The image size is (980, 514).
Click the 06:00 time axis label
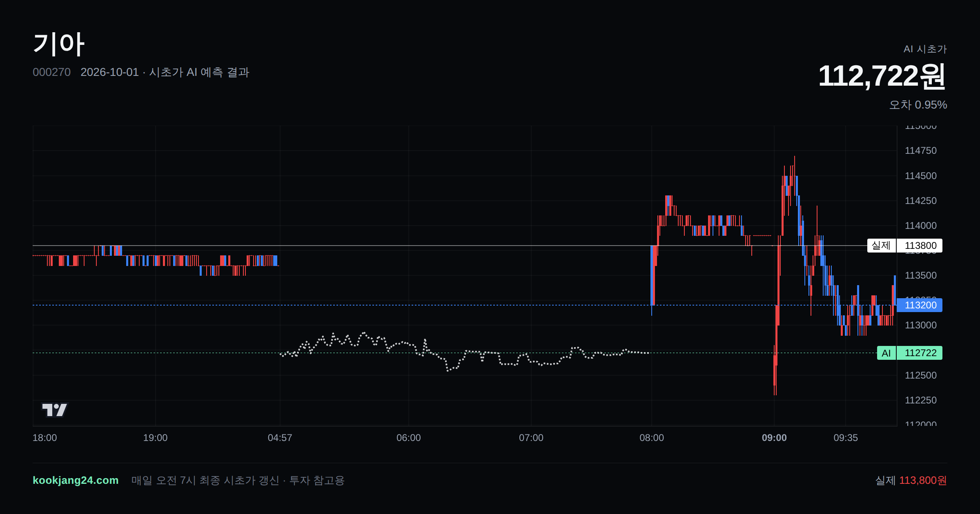click(409, 438)
